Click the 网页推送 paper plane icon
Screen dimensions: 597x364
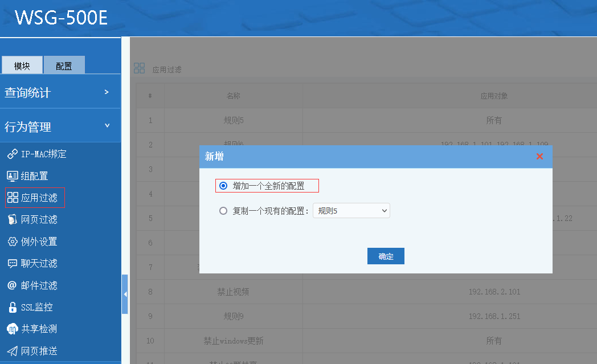[12, 351]
